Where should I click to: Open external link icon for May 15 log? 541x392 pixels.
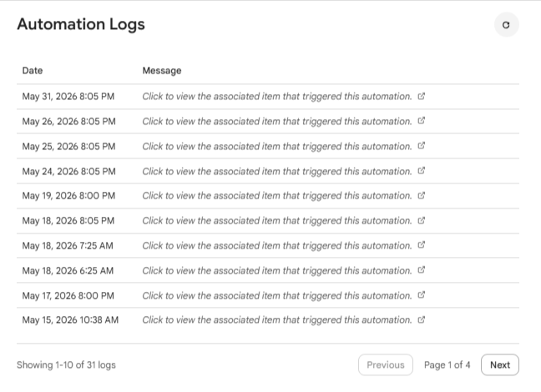(x=422, y=320)
